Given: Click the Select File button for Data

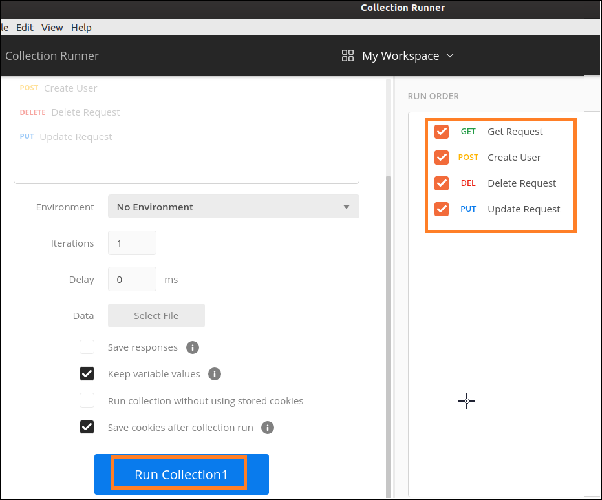Looking at the screenshot, I should tap(156, 316).
